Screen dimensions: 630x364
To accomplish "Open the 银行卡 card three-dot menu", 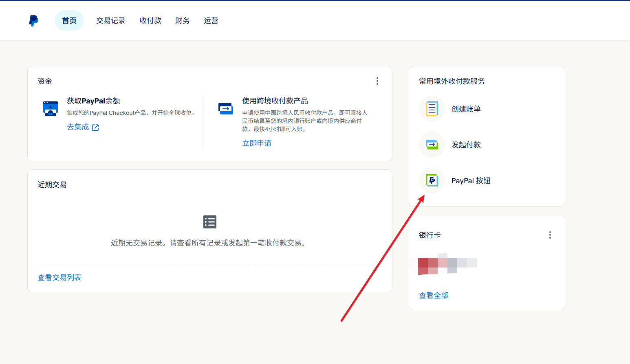I will tap(550, 235).
